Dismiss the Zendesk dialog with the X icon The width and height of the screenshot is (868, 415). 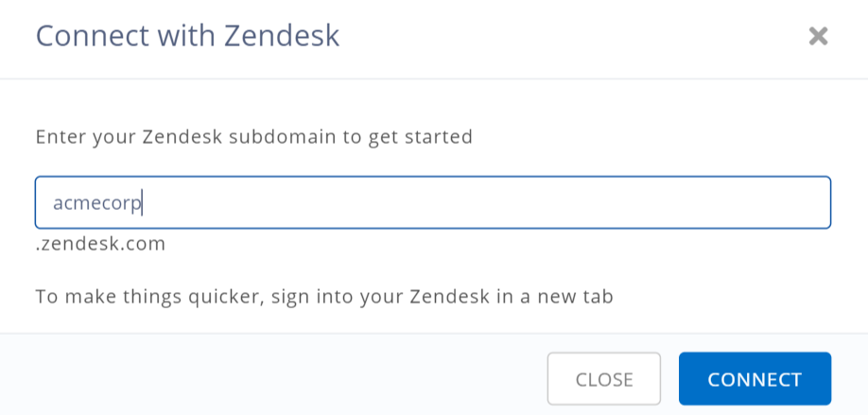point(818,37)
